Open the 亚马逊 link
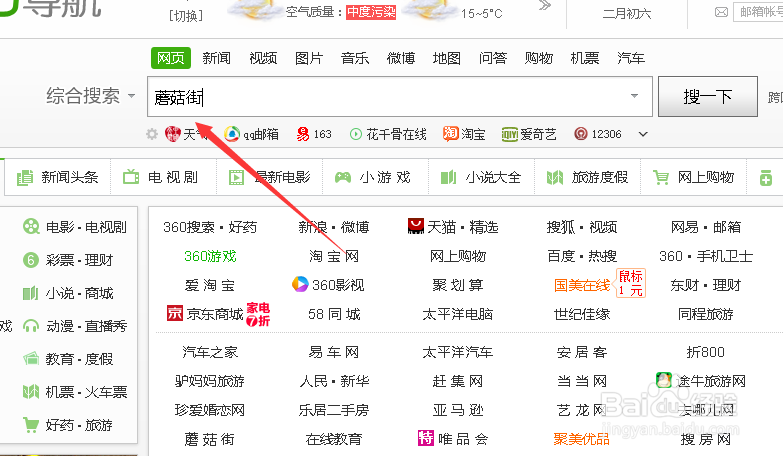This screenshot has width=783, height=456. point(458,410)
